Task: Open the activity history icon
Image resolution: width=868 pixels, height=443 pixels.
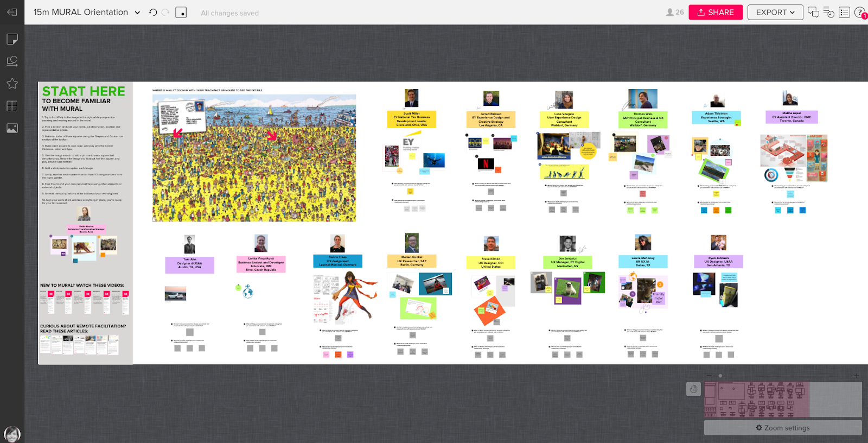Action: pos(829,12)
